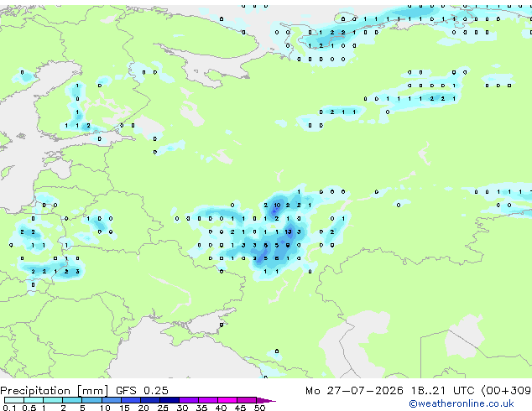Image resolution: width=532 pixels, height=411 pixels.
Task: Click the legend scale label '20'
Action: point(143,408)
